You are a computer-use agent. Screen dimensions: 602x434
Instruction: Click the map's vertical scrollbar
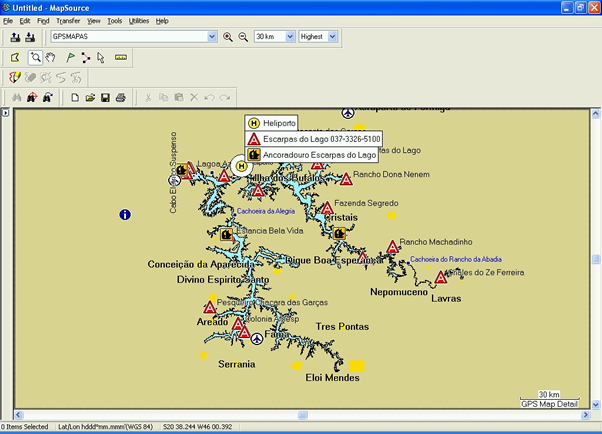(596, 260)
